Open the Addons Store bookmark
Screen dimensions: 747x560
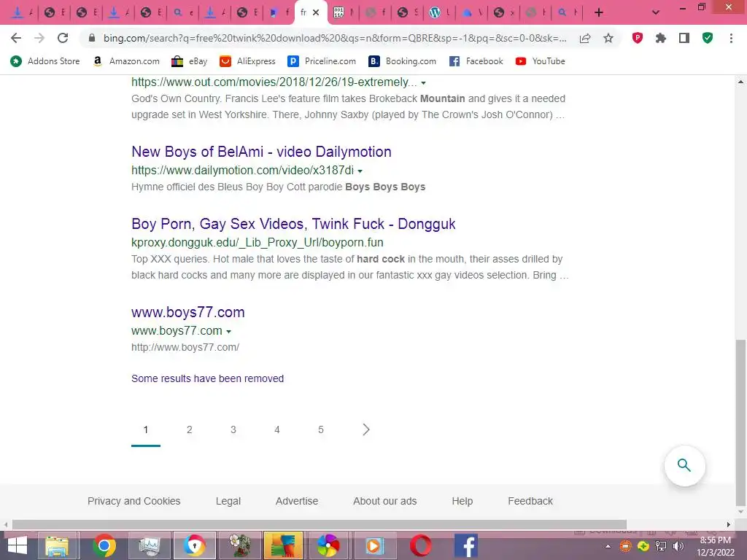point(45,61)
